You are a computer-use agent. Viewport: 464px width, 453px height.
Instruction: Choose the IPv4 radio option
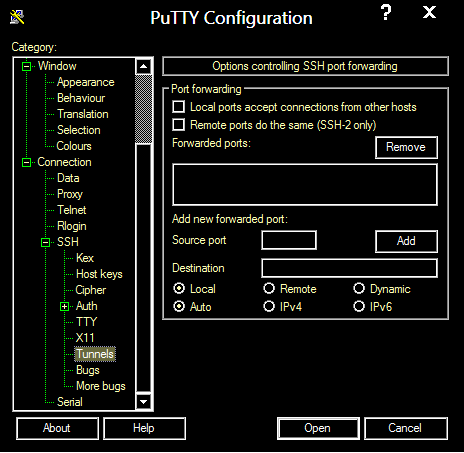(269, 306)
